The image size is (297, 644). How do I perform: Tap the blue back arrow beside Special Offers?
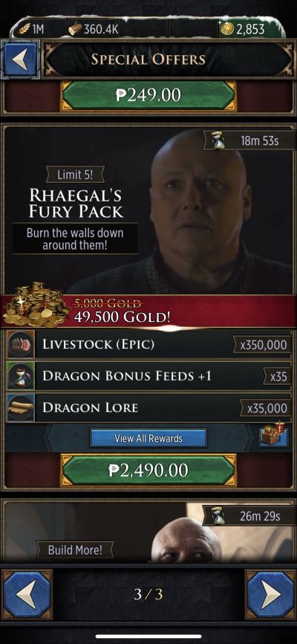(21, 59)
